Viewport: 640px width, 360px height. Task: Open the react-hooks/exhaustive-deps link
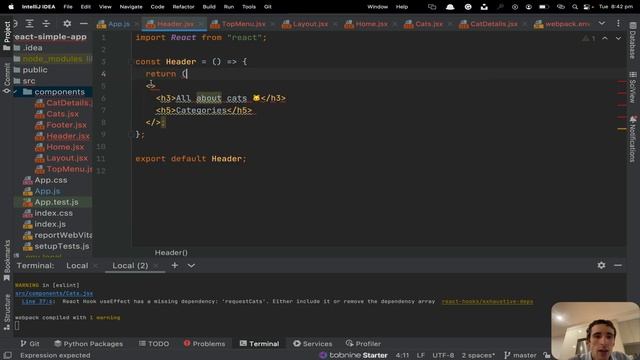(x=487, y=301)
